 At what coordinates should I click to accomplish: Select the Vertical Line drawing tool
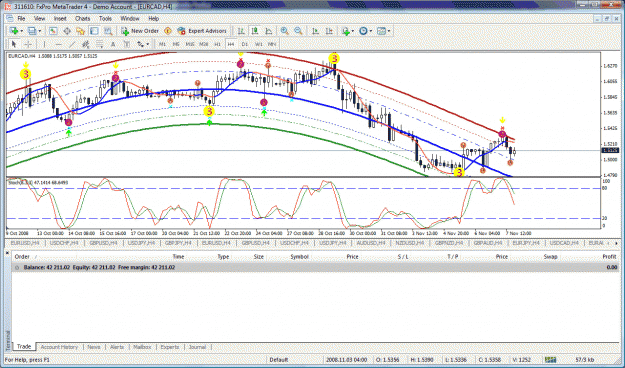(44, 44)
